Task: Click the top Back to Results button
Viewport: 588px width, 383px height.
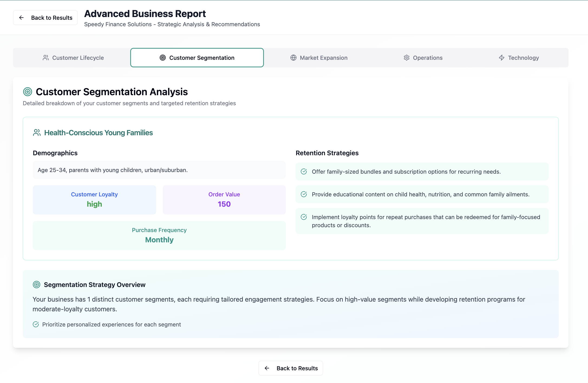Action: click(45, 18)
